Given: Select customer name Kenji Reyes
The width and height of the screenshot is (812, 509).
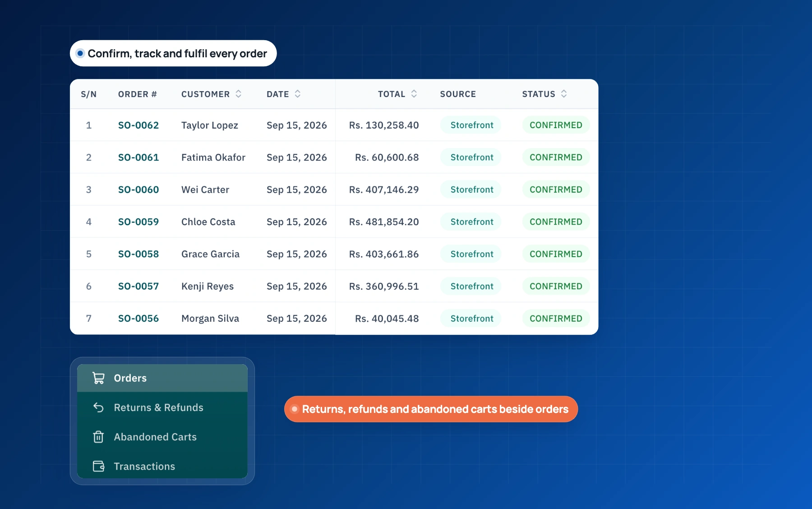Looking at the screenshot, I should point(208,287).
